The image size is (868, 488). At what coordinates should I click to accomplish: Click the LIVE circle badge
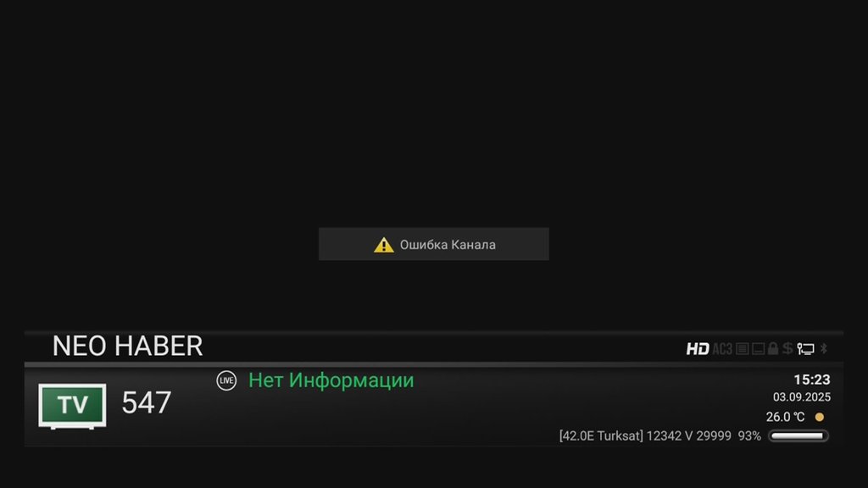point(226,380)
